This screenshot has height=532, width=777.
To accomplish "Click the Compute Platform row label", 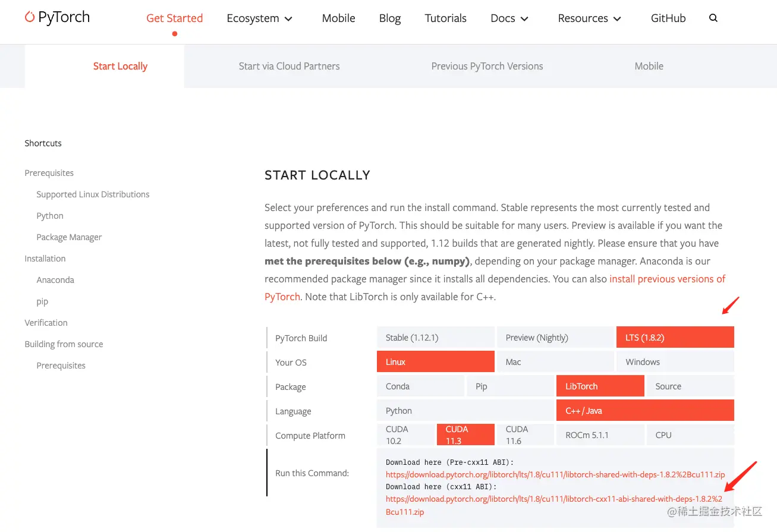I will pyautogui.click(x=310, y=436).
